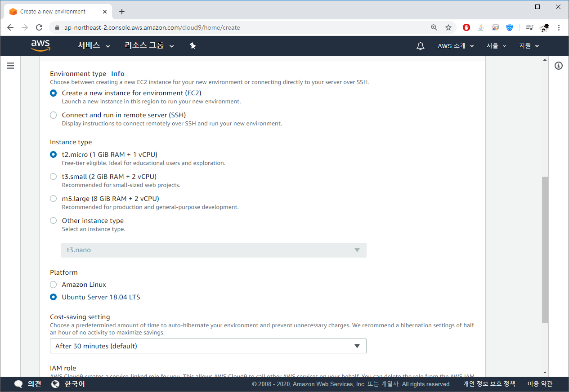The height and width of the screenshot is (392, 569).
Task: Expand the AWS 소개 dropdown
Action: 456,46
